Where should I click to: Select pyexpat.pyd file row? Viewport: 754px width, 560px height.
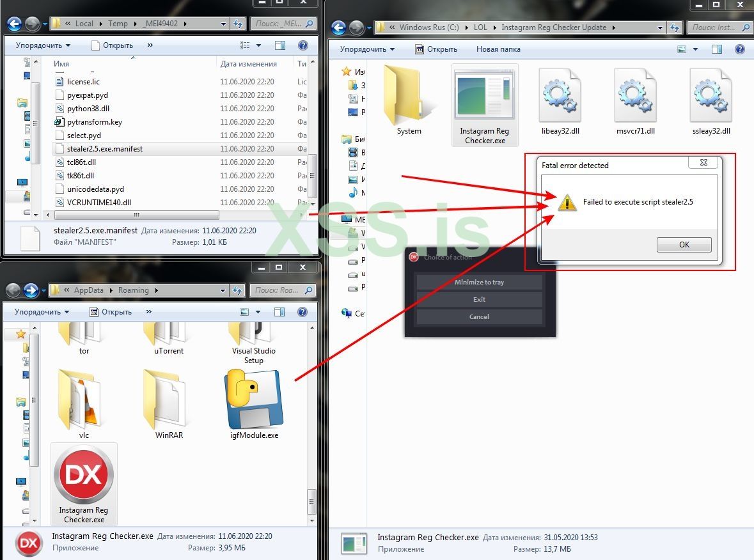(180, 95)
